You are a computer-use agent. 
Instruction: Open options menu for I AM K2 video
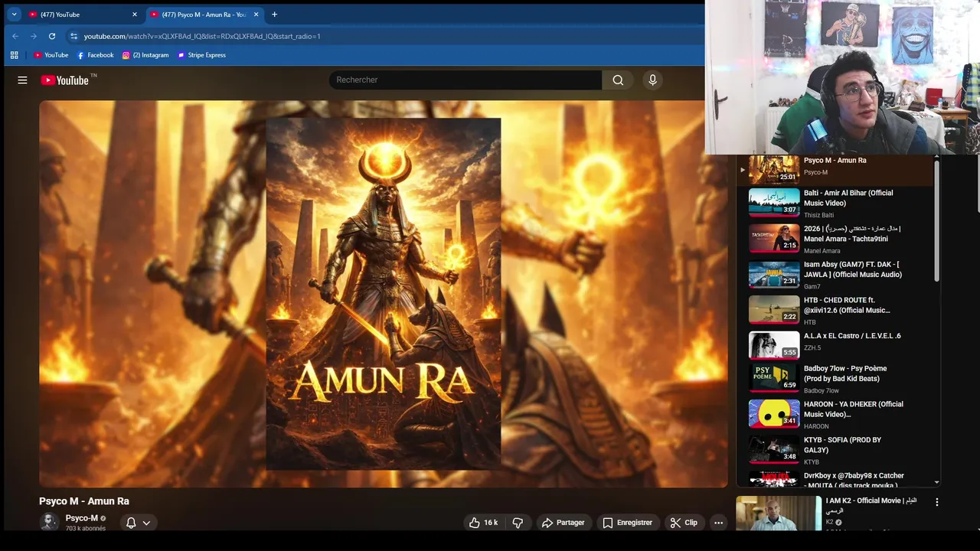936,503
